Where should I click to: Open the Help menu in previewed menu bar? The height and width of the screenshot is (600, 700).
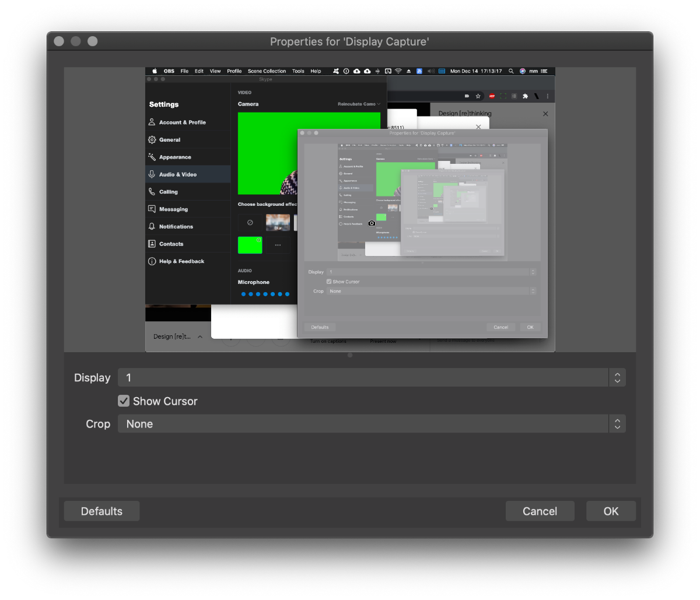pos(316,71)
